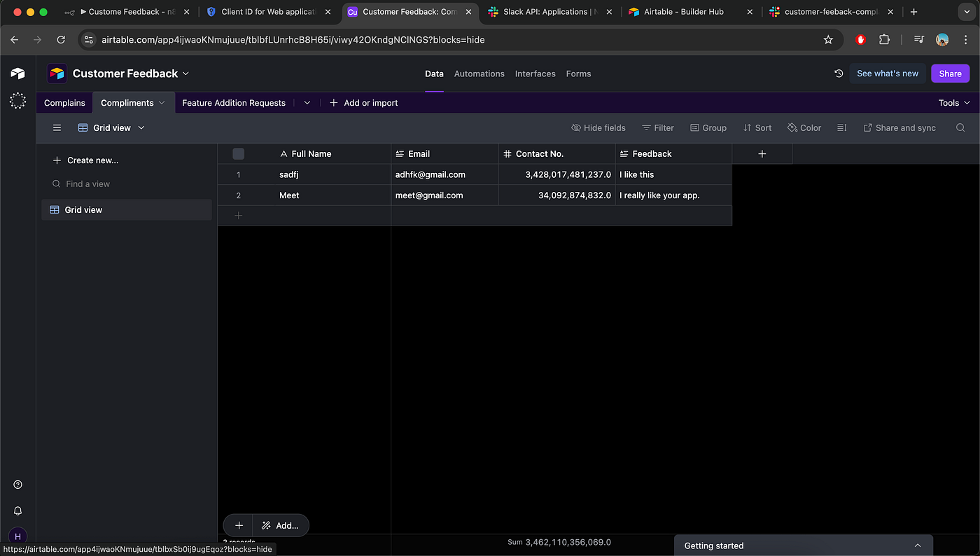Image resolution: width=980 pixels, height=556 pixels.
Task: Click the Email column header
Action: click(445, 154)
